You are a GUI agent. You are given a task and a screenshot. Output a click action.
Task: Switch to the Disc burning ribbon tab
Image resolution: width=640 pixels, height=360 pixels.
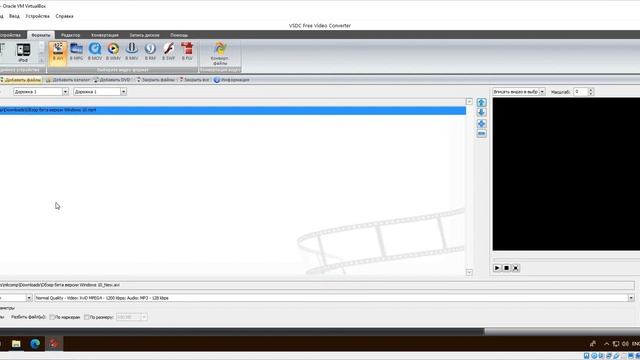click(144, 35)
